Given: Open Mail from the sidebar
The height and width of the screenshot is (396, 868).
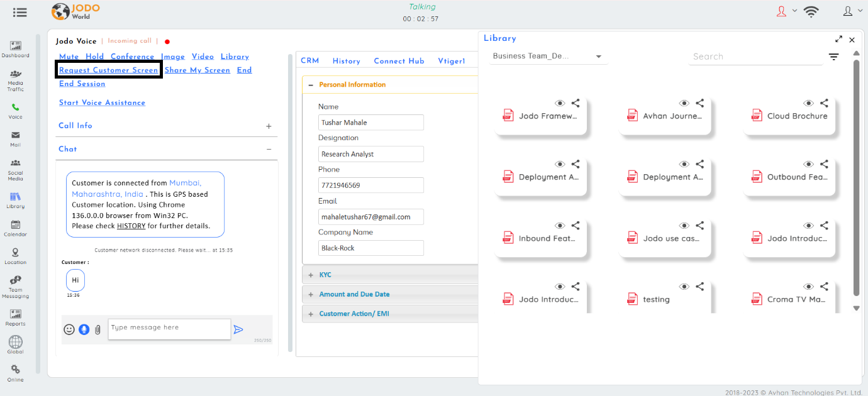Looking at the screenshot, I should pyautogui.click(x=15, y=139).
